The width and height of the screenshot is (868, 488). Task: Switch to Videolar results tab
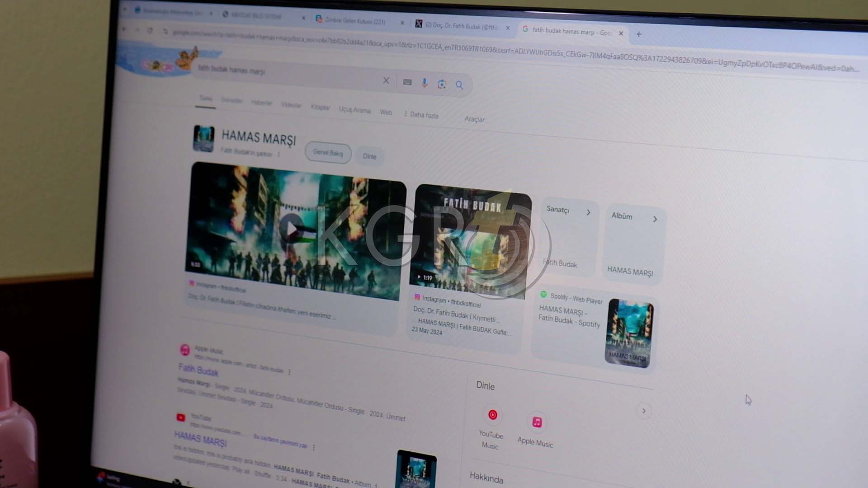click(x=291, y=105)
